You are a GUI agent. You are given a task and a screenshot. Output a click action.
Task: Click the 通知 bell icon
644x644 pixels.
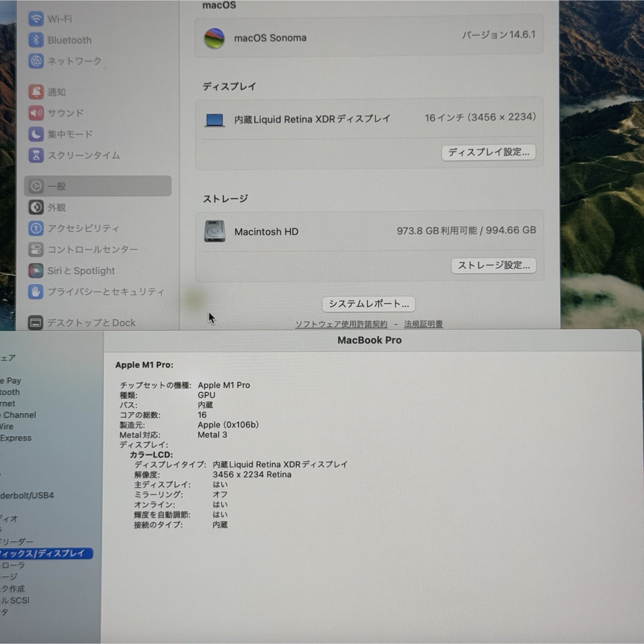point(36,92)
